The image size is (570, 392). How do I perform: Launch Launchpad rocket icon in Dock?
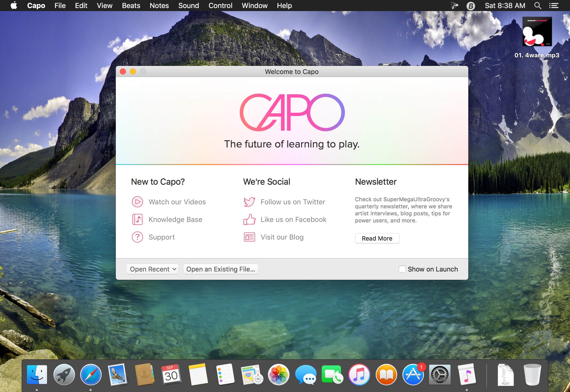(x=64, y=375)
